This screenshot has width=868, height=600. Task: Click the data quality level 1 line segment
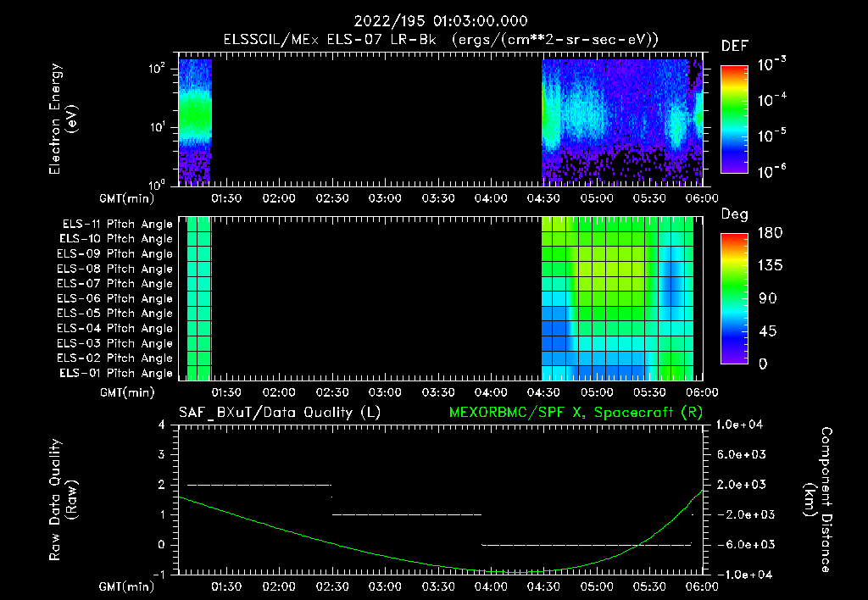coord(407,514)
